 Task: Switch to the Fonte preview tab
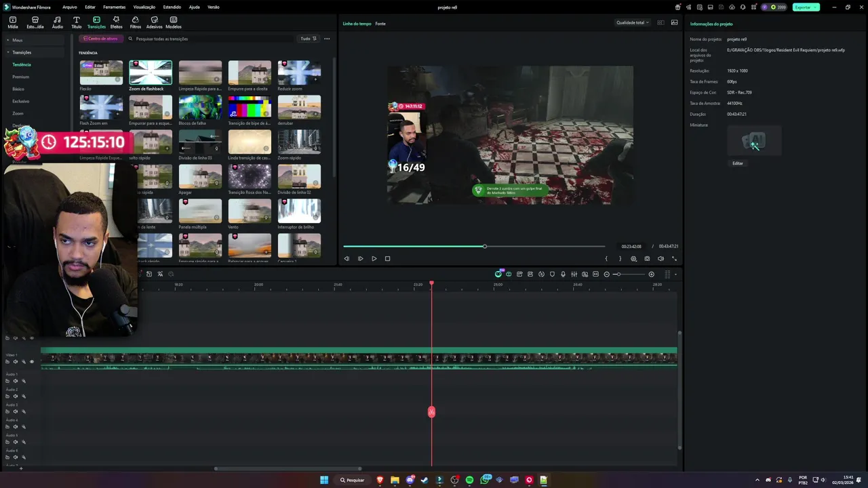380,24
